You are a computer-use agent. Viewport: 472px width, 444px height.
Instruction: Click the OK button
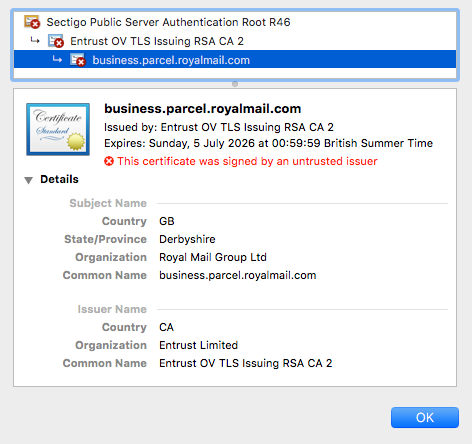tap(425, 417)
